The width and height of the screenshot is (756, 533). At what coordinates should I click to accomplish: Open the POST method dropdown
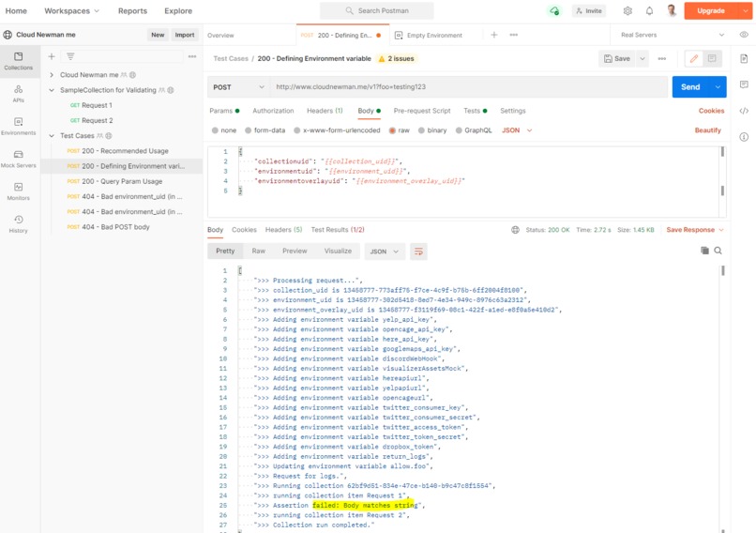(x=238, y=87)
